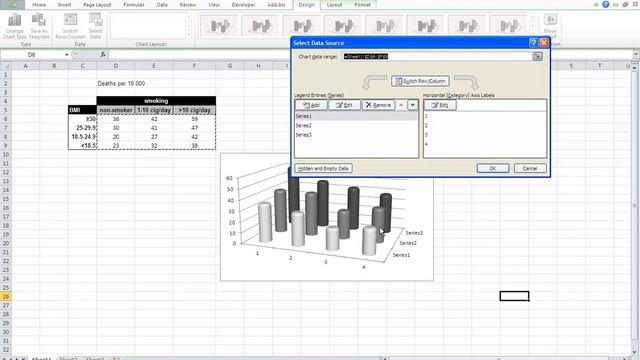
Task: Open the File tab
Action: (12, 5)
